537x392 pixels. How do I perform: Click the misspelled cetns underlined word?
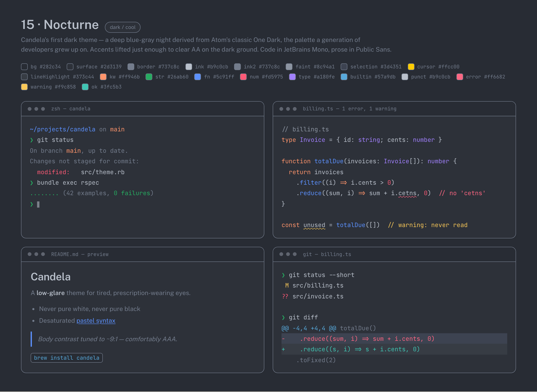pos(407,193)
